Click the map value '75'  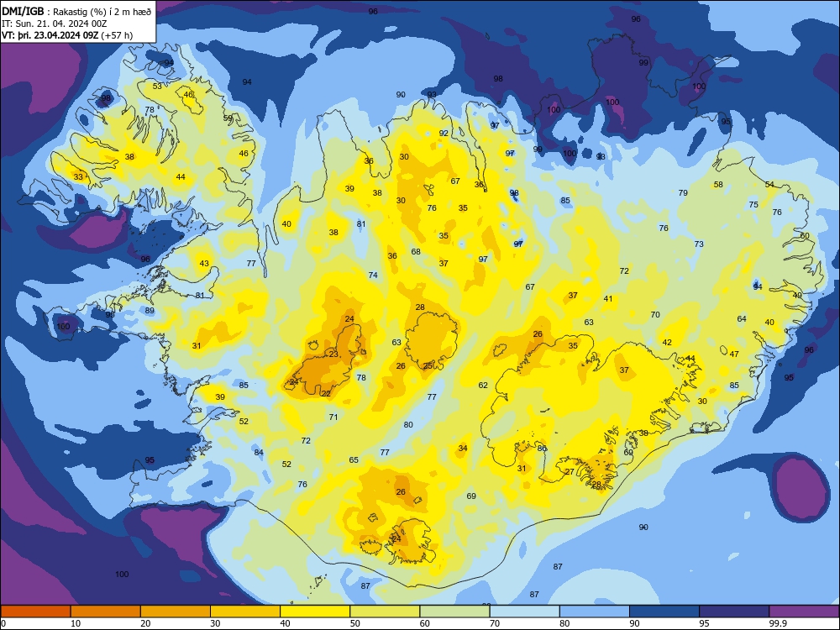click(x=753, y=205)
